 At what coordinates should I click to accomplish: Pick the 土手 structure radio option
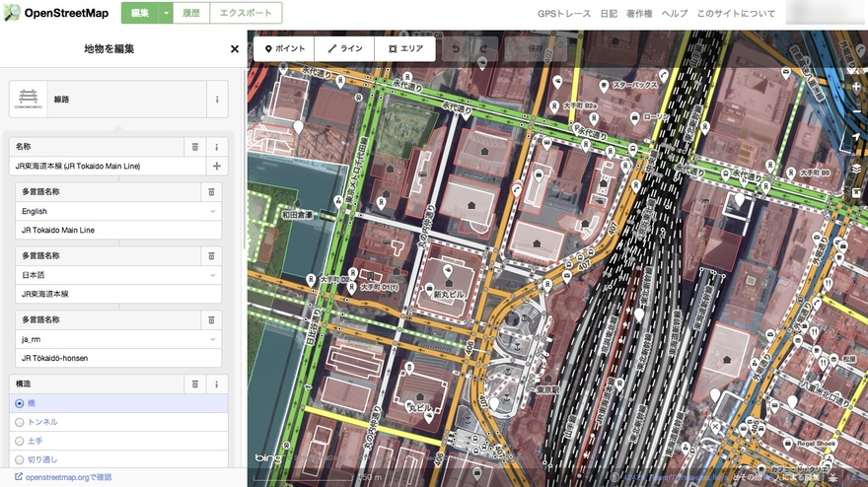click(x=20, y=441)
